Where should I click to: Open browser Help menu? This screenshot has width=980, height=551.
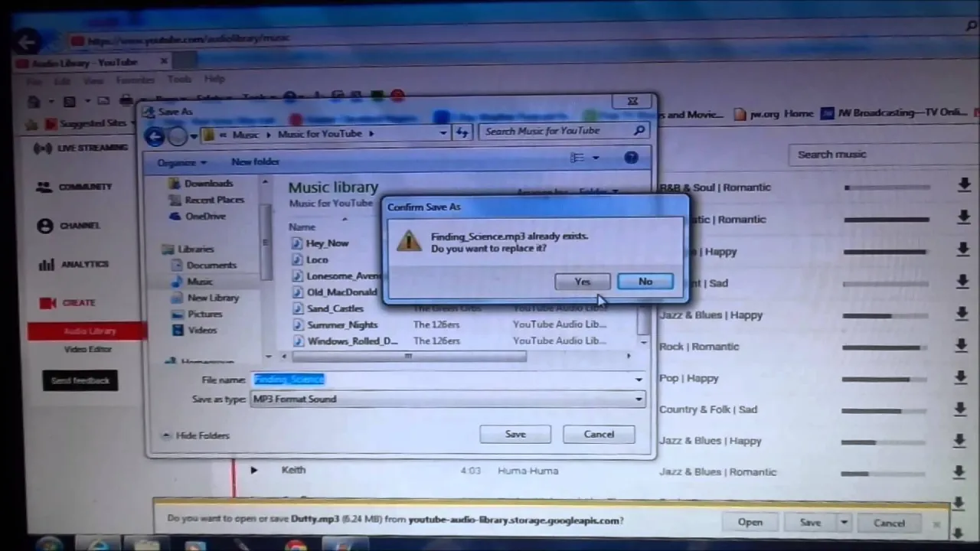214,79
